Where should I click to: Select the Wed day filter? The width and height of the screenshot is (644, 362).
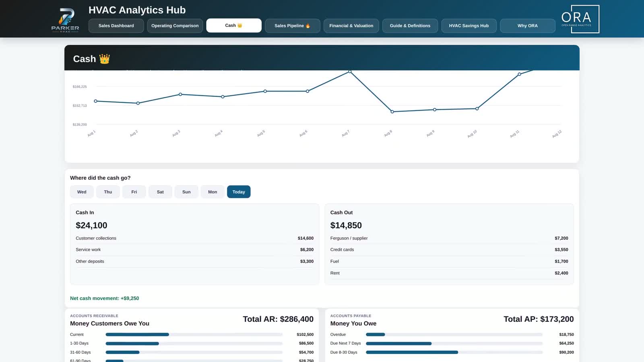pyautogui.click(x=82, y=192)
